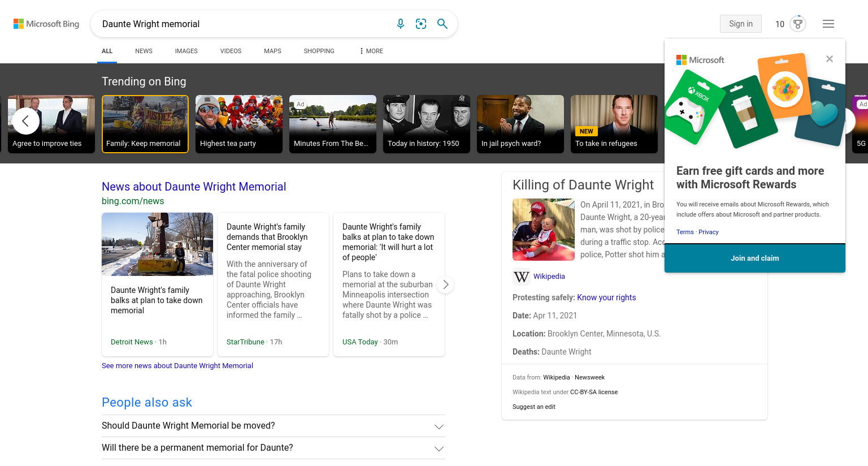Screen dimensions: 868x466
Task: Open the Rewards trophy icon
Action: 798,24
